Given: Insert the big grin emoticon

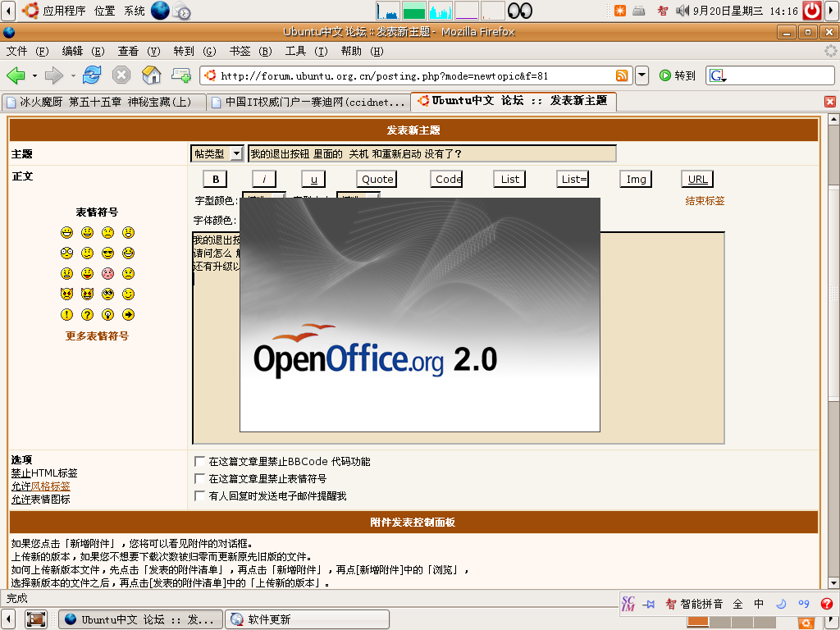Looking at the screenshot, I should coord(66,232).
